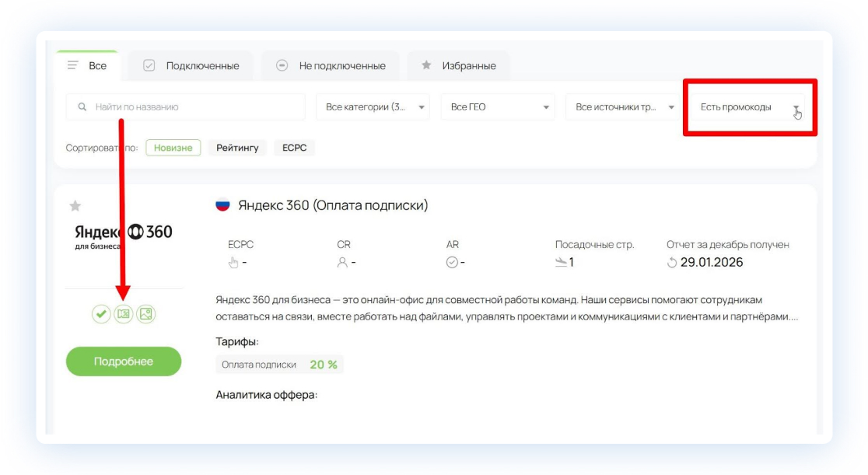
Task: Click the AR circled check icon
Action: (x=452, y=263)
